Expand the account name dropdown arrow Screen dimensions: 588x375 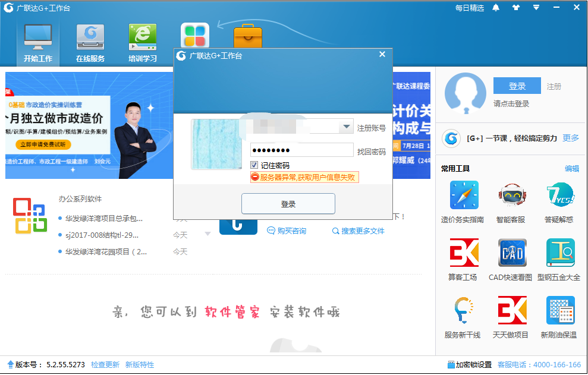click(x=346, y=127)
